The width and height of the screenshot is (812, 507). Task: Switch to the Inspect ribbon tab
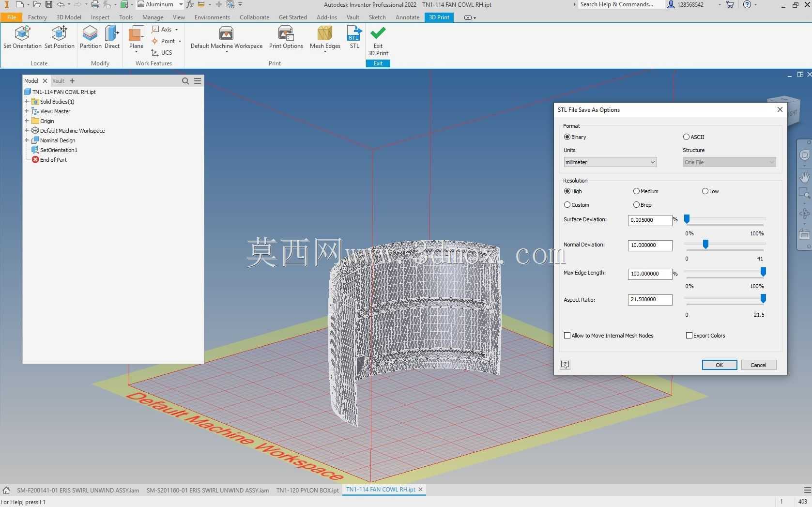click(x=100, y=17)
